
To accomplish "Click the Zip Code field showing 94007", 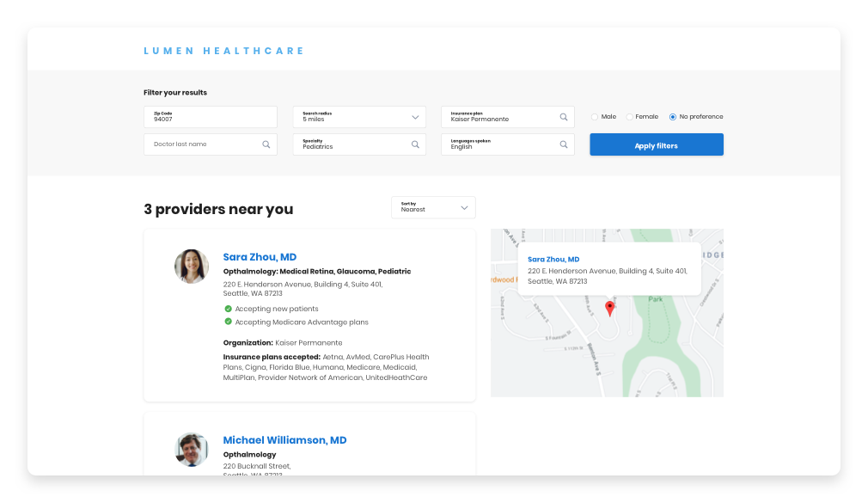I will point(211,117).
